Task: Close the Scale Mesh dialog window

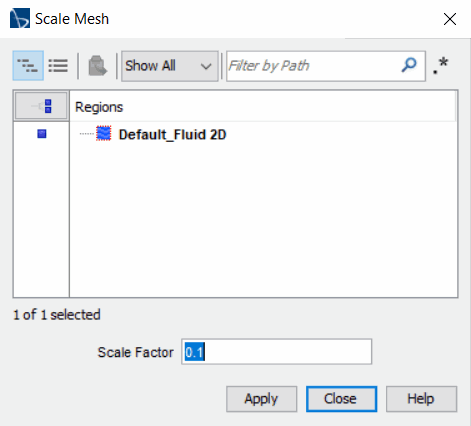Action: [x=450, y=19]
